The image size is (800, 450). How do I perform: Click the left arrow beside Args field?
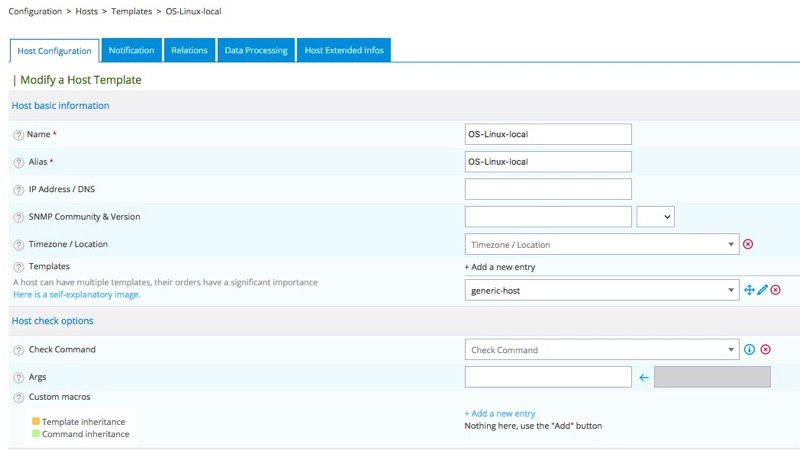coord(644,378)
